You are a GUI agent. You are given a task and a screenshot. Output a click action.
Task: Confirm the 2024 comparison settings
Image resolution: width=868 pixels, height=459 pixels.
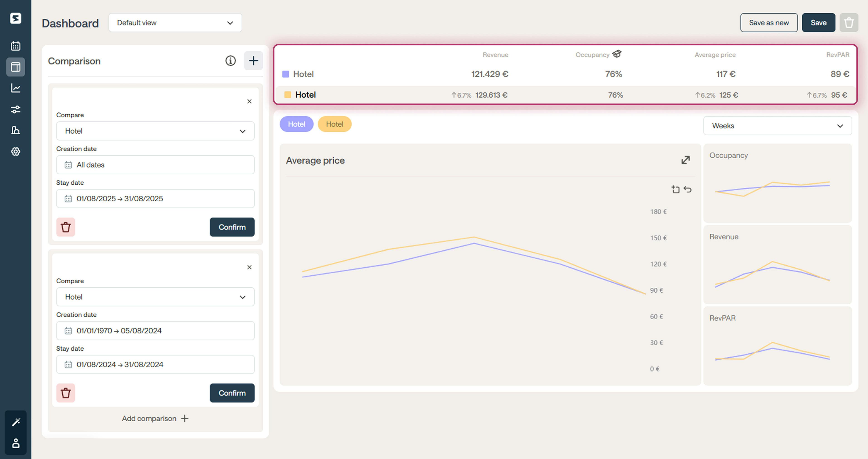click(232, 393)
